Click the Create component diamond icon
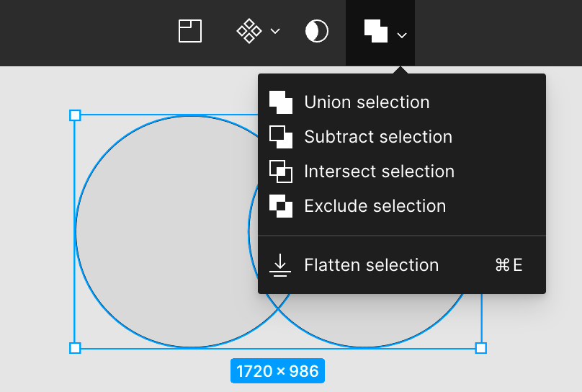 tap(249, 31)
